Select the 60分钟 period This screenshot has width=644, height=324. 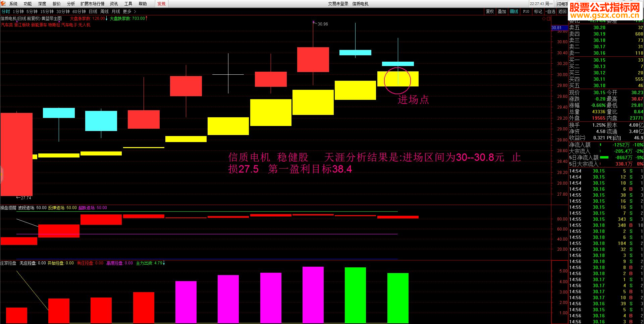point(79,11)
